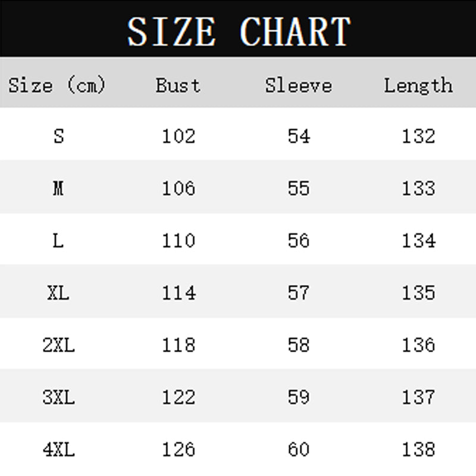Click the 2XL size label
The image size is (476, 476).
click(x=58, y=345)
